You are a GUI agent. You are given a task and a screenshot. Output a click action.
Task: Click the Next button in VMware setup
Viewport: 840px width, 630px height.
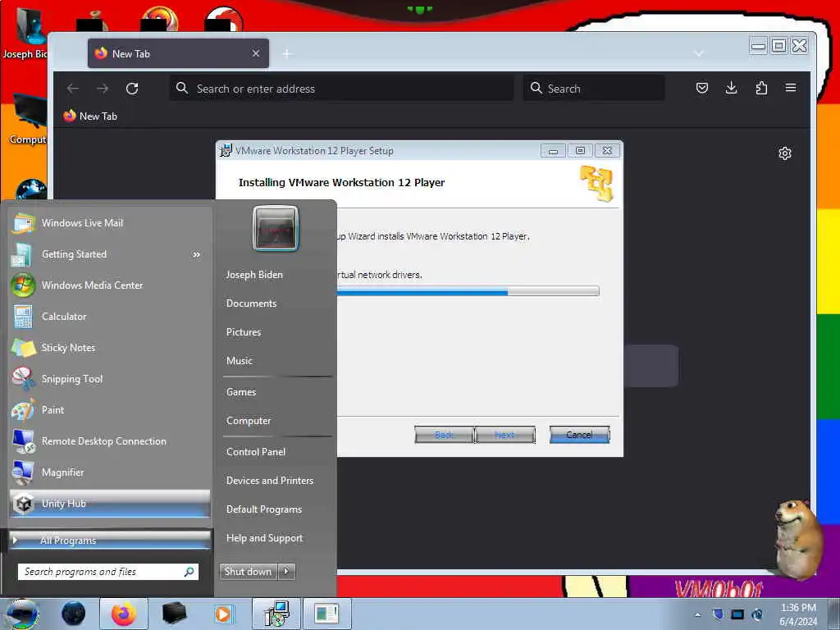coord(504,435)
